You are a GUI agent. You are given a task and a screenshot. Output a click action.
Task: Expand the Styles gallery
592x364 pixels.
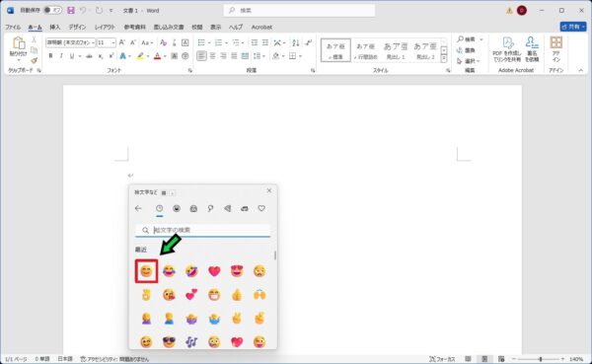point(444,59)
